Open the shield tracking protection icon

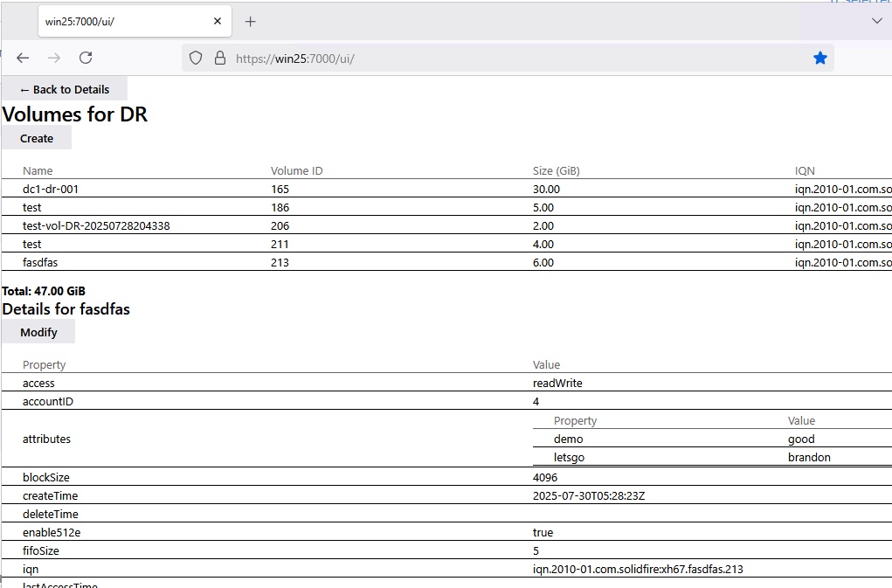click(196, 58)
